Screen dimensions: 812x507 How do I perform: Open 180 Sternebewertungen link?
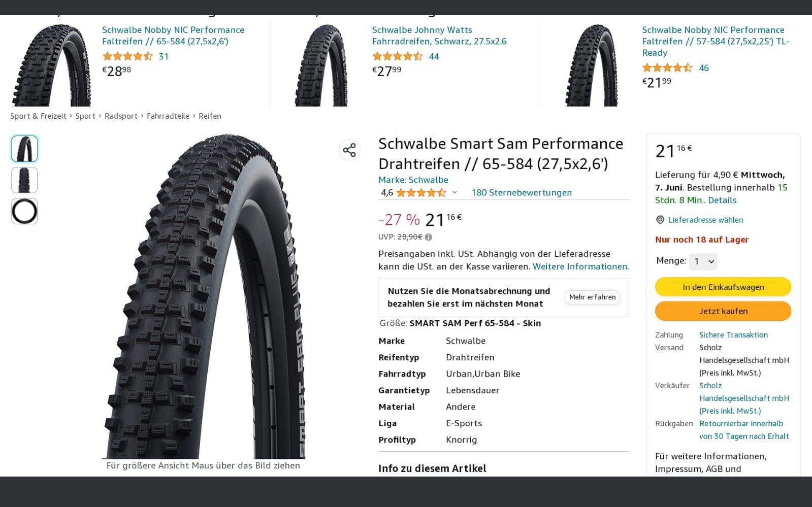pos(521,192)
